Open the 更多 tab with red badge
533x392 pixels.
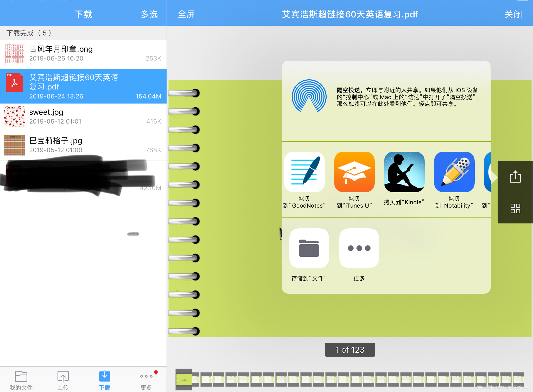click(x=146, y=380)
